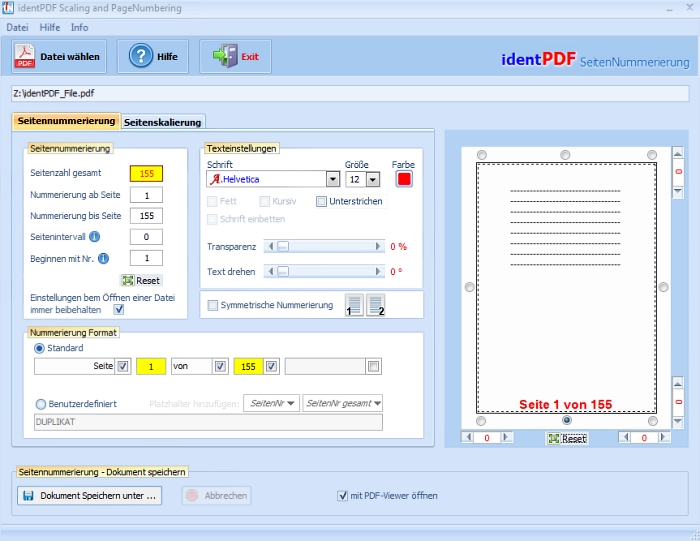The height and width of the screenshot is (541, 700).
Task: Toggle Symmetrische Nummerierung checkbox
Action: (212, 305)
